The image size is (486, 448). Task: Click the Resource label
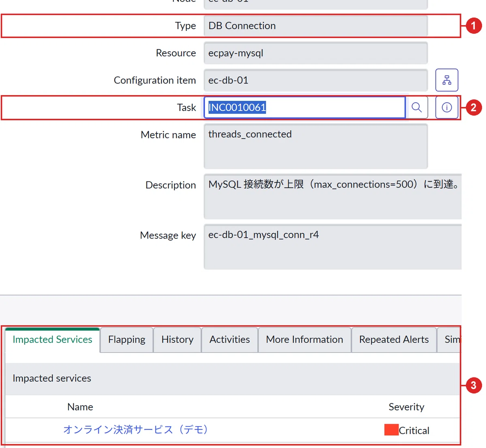tap(176, 53)
